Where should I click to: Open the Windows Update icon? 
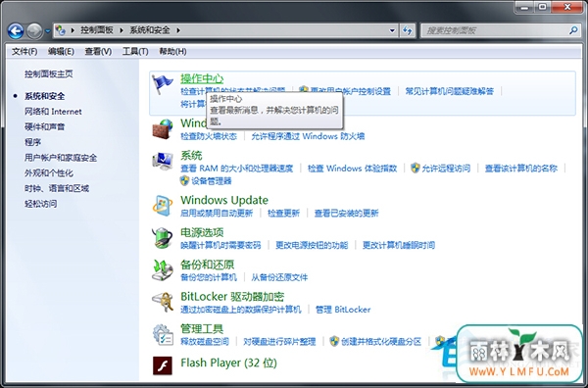(163, 206)
